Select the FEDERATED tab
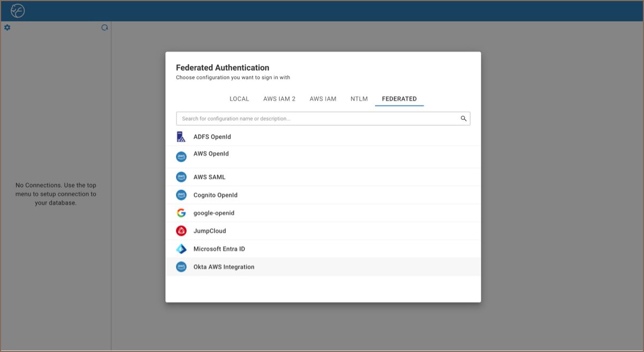Viewport: 644px width, 352px height. pos(399,99)
